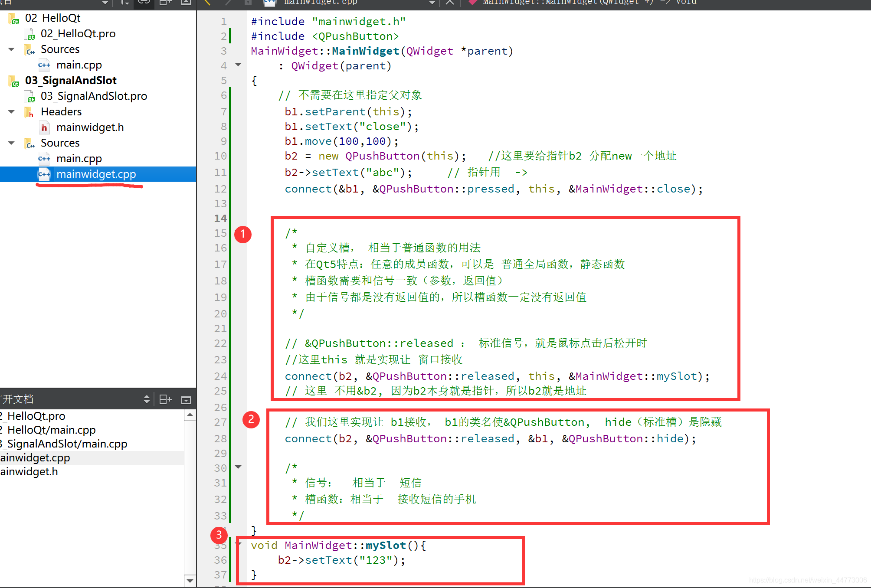This screenshot has height=588, width=871.
Task: Open the mainwidget.h header file icon
Action: 44,127
